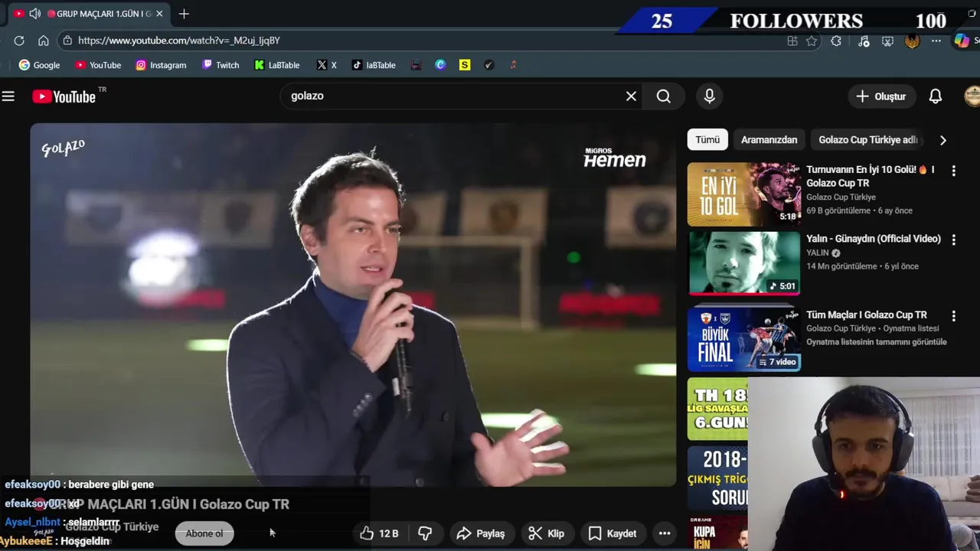The height and width of the screenshot is (551, 980).
Task: Select the Aramanızdan filter chip
Action: click(769, 140)
